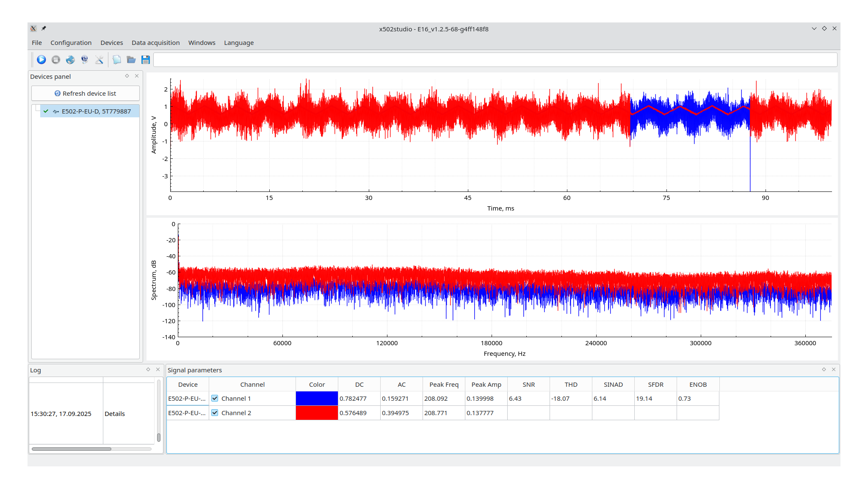Float the Devices panel with the diamond button
Viewport: 868px width, 499px height.
127,76
